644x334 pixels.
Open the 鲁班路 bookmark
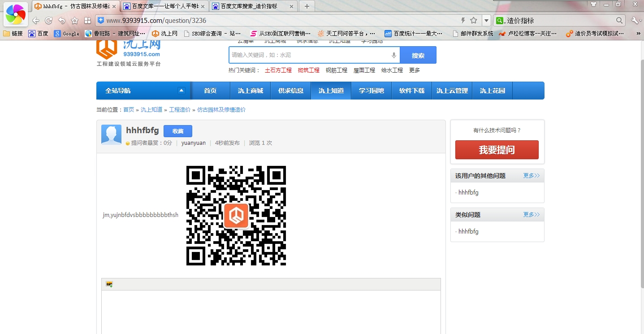pos(115,34)
